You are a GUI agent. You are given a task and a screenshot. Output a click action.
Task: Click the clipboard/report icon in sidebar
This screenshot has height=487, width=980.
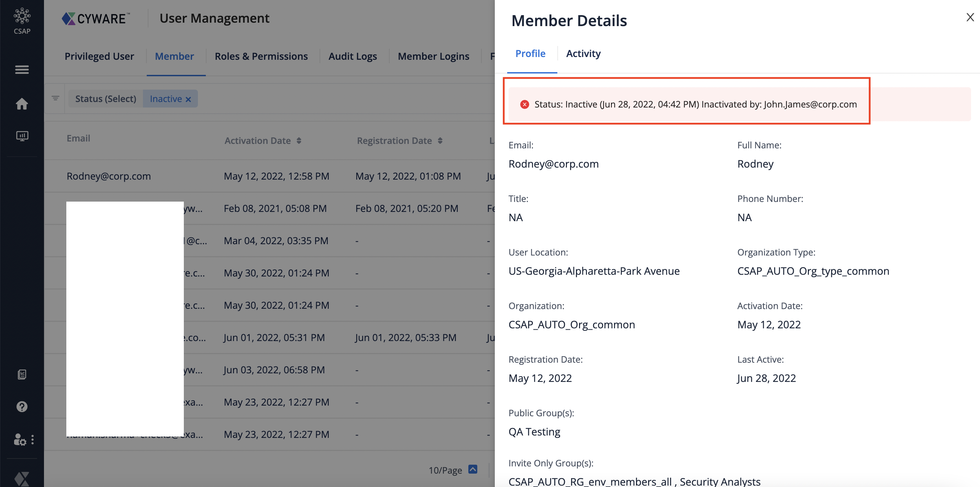(21, 374)
